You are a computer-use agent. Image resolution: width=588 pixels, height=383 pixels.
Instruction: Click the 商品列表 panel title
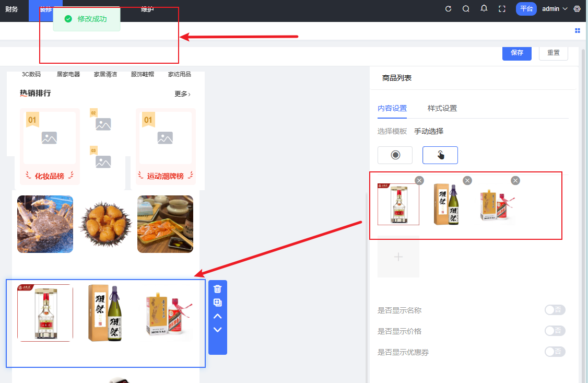pyautogui.click(x=397, y=78)
